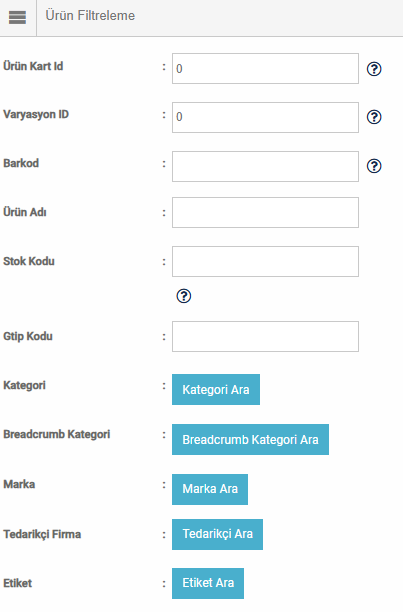This screenshot has height=612, width=403.
Task: Click the Breadcrumb Kategori label text
Action: 57,434
